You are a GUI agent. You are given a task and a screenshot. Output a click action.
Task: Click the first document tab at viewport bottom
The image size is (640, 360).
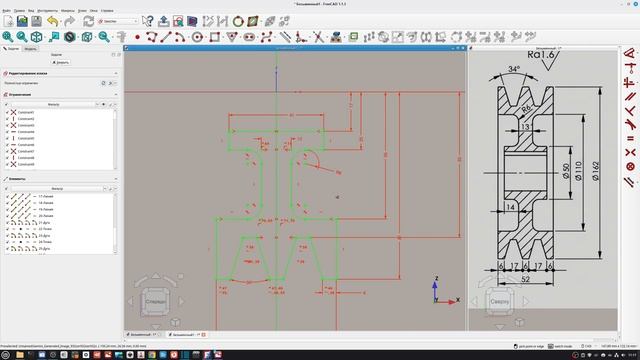click(143, 335)
